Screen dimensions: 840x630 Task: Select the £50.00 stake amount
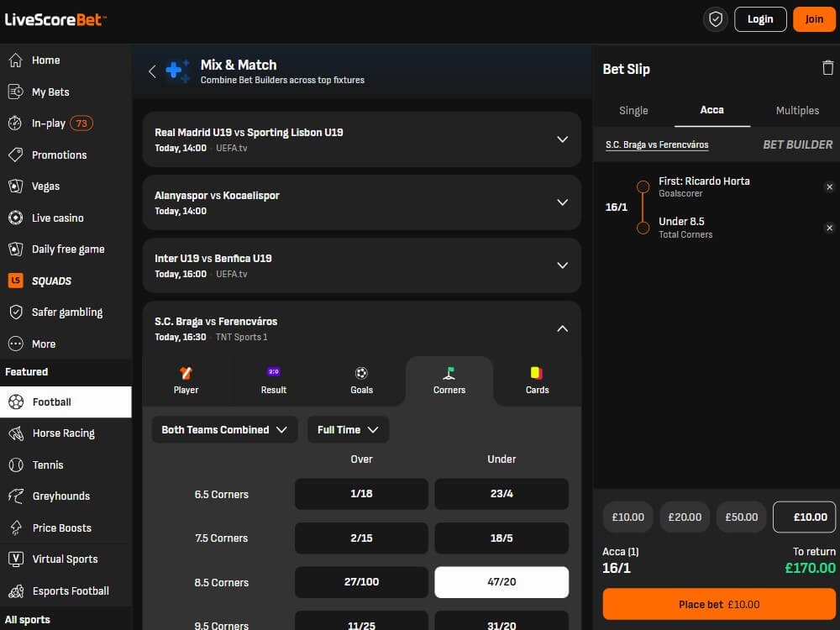(740, 517)
